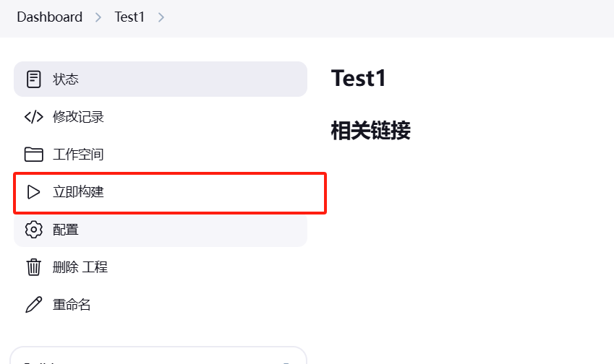Click the 重命名 pencil icon
This screenshot has width=614, height=364.
[x=34, y=305]
